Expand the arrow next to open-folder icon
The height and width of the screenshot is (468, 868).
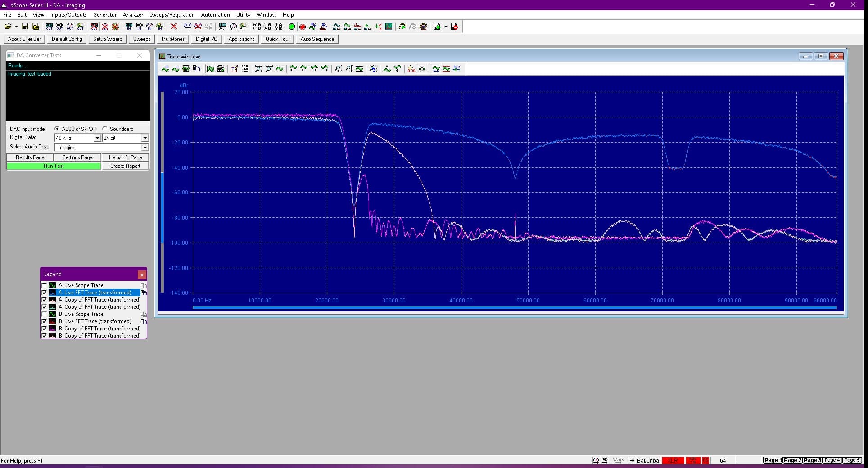point(16,27)
